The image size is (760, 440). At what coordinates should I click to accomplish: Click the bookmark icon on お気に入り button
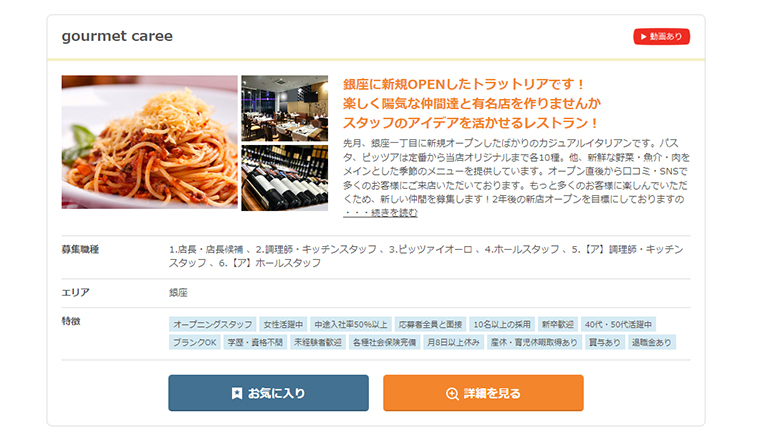[237, 393]
